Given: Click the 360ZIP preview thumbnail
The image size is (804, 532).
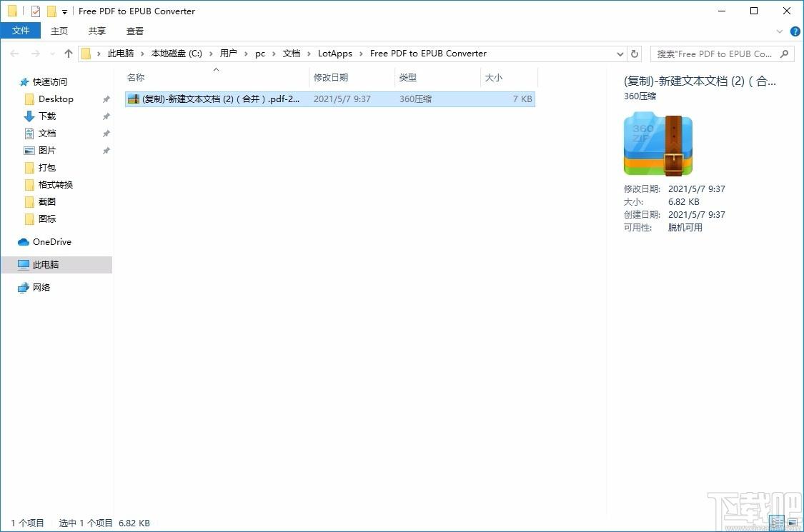Looking at the screenshot, I should pyautogui.click(x=658, y=144).
